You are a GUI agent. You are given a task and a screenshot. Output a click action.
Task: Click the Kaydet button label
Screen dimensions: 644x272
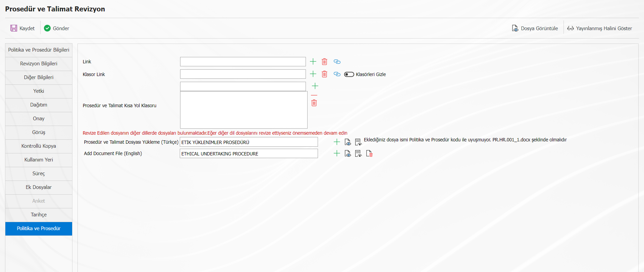click(27, 28)
